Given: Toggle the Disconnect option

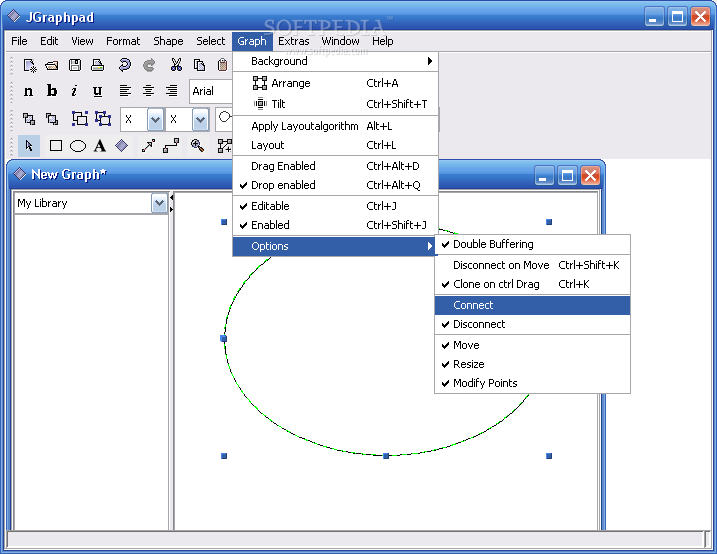Looking at the screenshot, I should pyautogui.click(x=532, y=325).
